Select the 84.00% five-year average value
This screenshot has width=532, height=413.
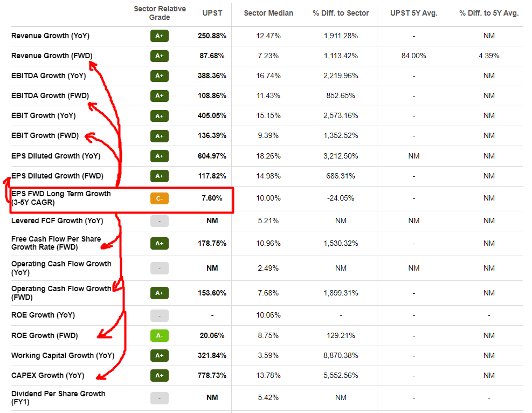pos(413,56)
